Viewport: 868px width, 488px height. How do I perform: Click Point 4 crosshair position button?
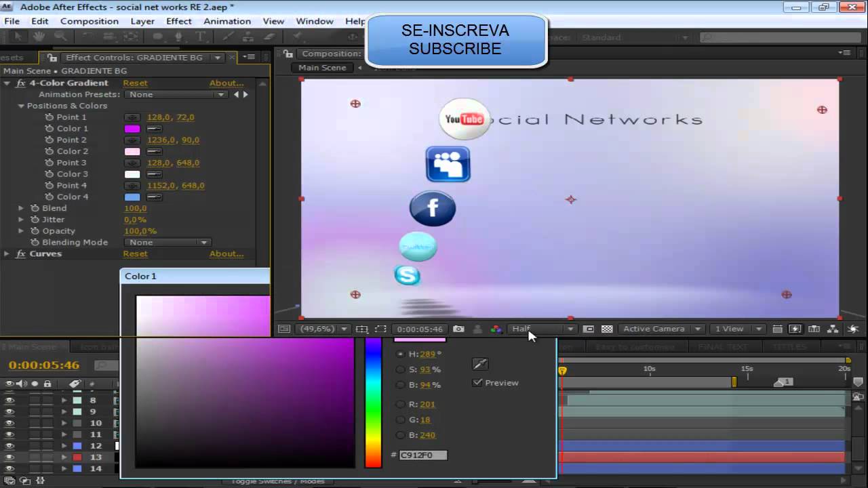[x=132, y=186]
